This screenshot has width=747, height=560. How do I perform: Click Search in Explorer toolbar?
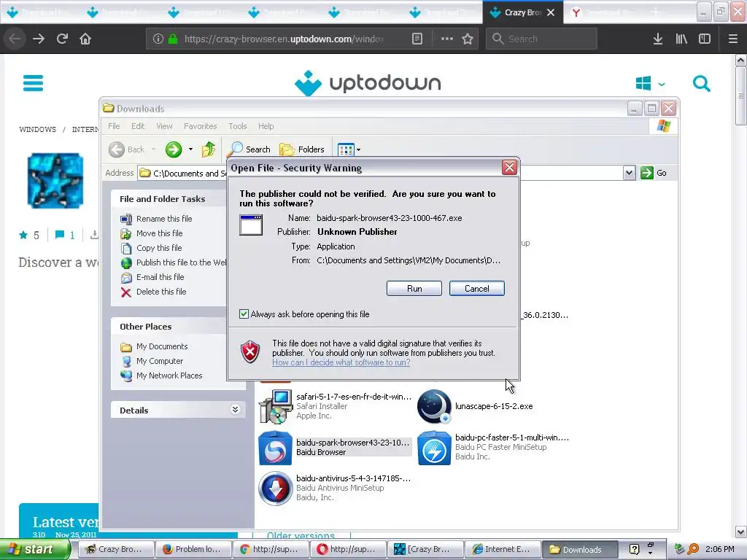pos(249,149)
